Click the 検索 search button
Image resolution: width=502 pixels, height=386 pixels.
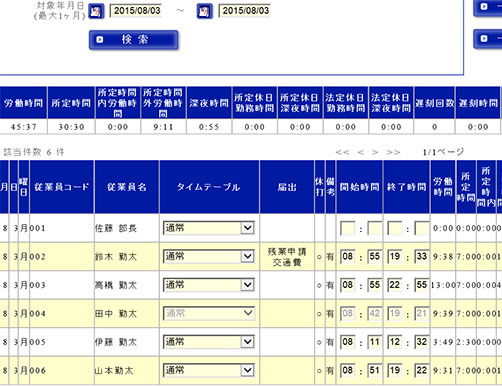pyautogui.click(x=133, y=40)
